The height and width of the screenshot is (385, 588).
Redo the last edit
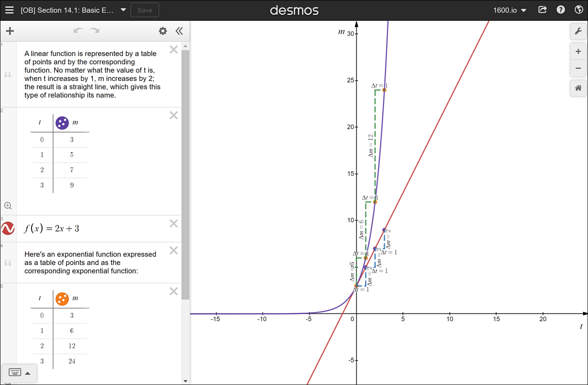pyautogui.click(x=95, y=31)
